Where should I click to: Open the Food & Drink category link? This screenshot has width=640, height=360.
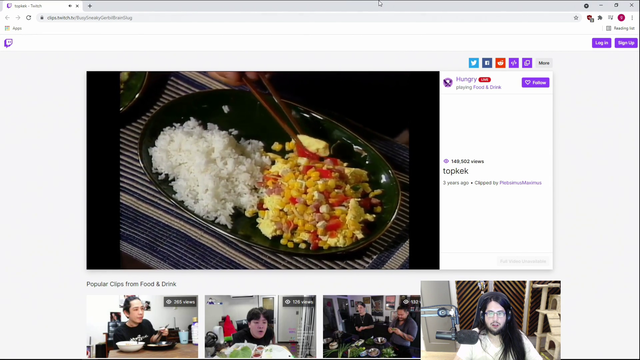tap(487, 87)
